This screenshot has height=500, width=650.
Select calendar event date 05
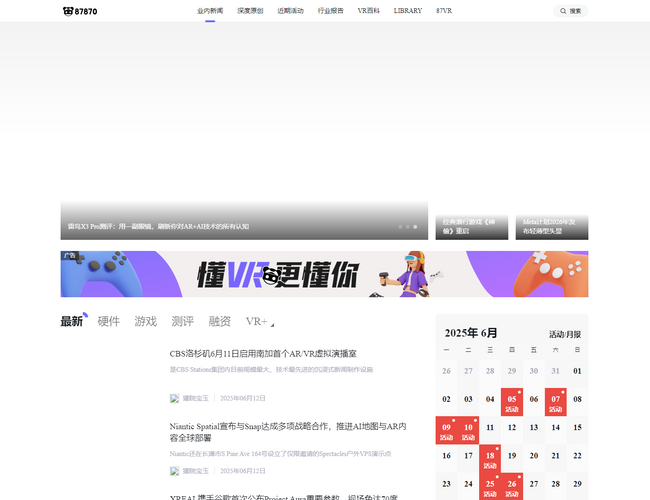click(x=512, y=402)
